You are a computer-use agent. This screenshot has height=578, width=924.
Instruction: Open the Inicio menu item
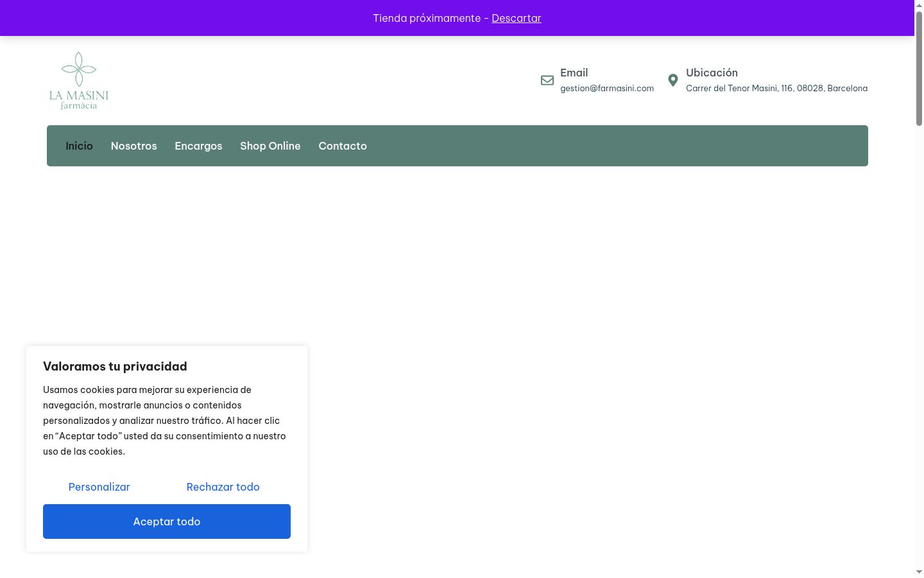(x=80, y=146)
